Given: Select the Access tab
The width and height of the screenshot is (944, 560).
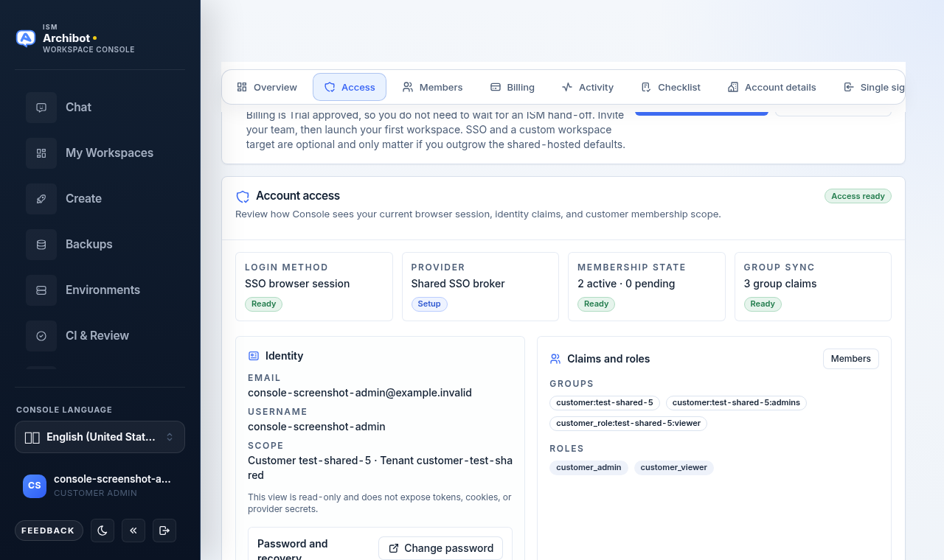Looking at the screenshot, I should [350, 87].
